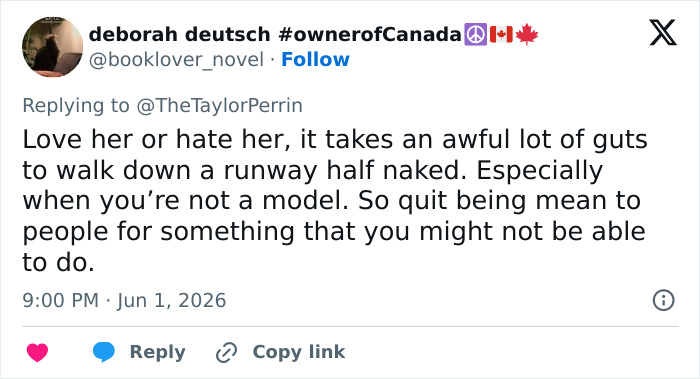This screenshot has height=379, width=700.
Task: Open deborah deutsch's profile avatar
Action: pos(52,47)
